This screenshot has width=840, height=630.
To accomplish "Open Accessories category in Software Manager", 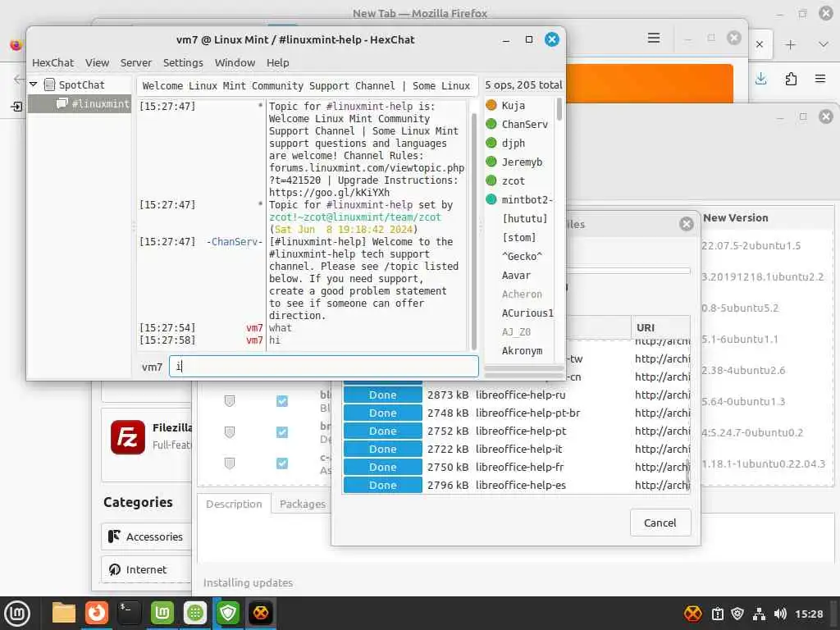I will click(x=146, y=536).
